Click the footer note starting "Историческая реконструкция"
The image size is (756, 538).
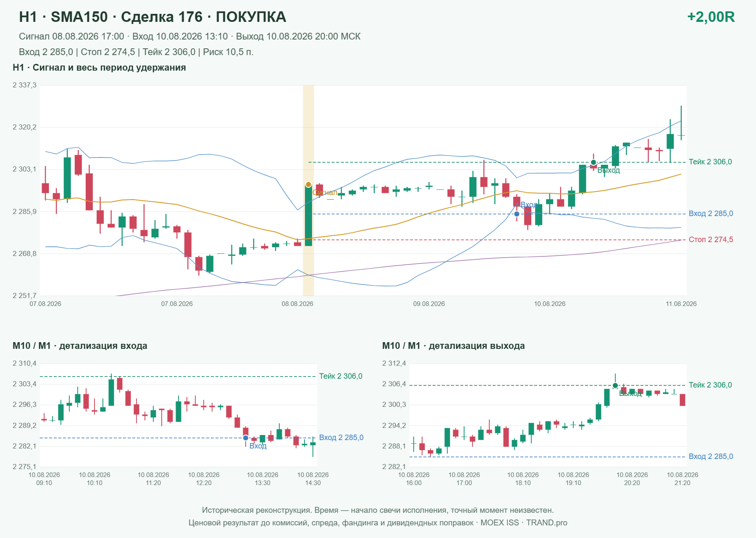coord(378,510)
